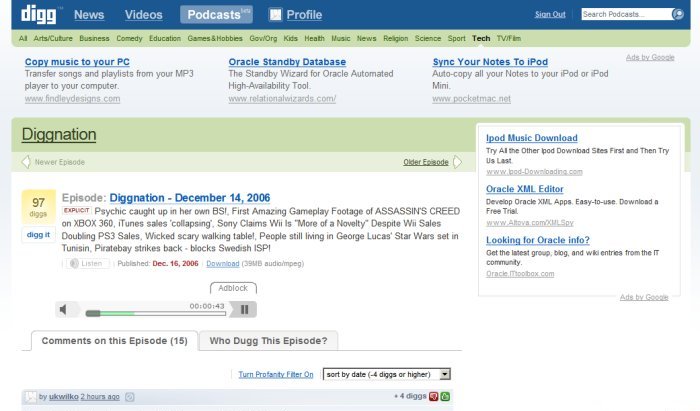The height and width of the screenshot is (411, 700).
Task: Open the Diggnation podcast title link
Action: click(59, 134)
